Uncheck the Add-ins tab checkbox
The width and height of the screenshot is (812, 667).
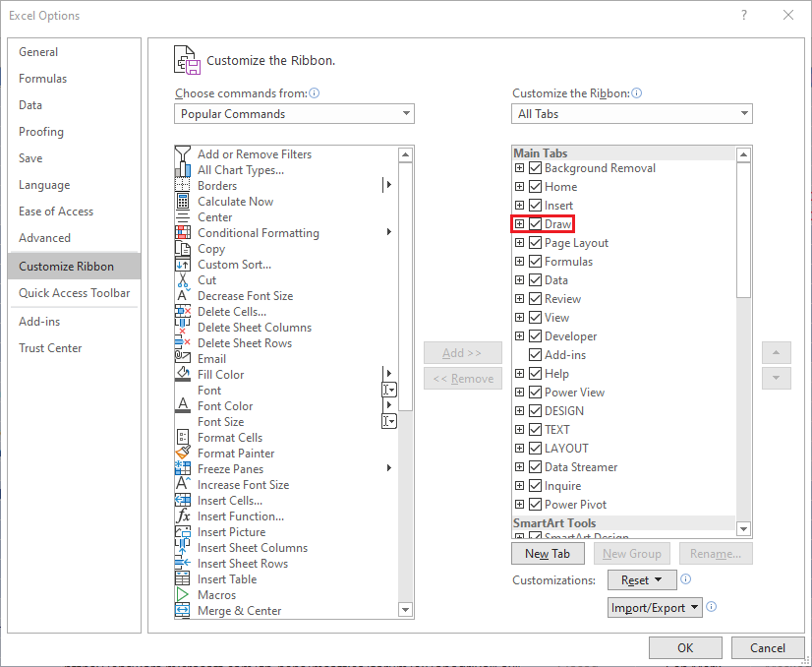[536, 354]
